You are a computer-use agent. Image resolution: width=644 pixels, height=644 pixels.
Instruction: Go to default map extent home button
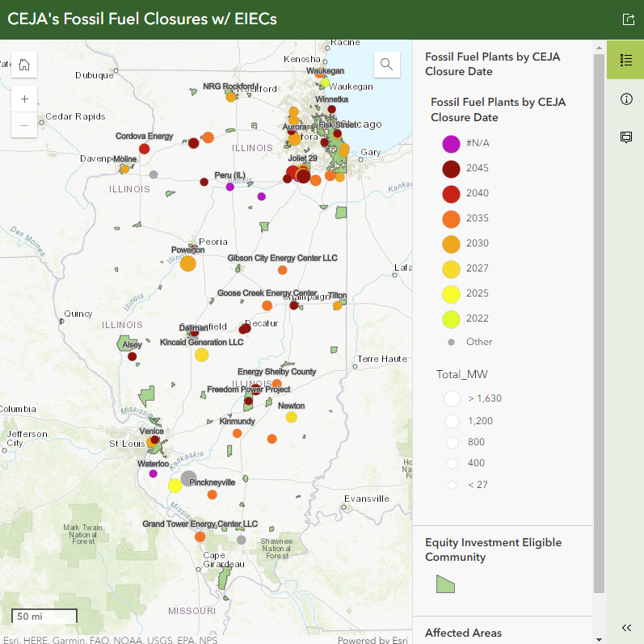[x=24, y=65]
